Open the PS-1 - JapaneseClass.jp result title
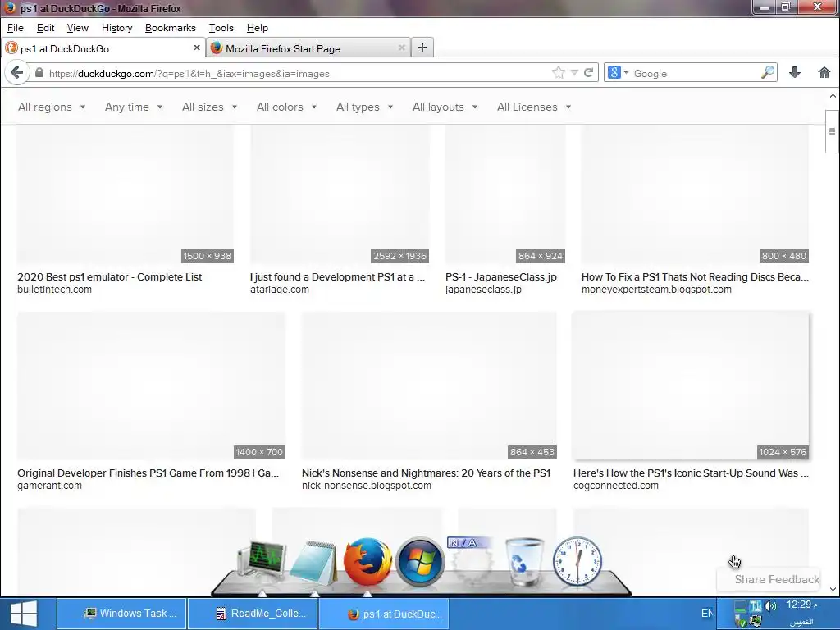The image size is (840, 630). point(501,277)
